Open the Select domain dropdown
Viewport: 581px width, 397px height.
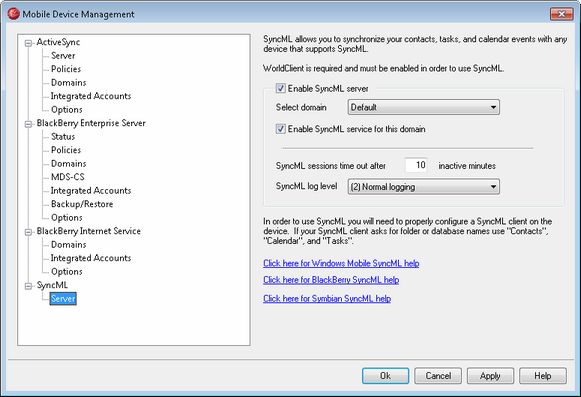point(424,107)
